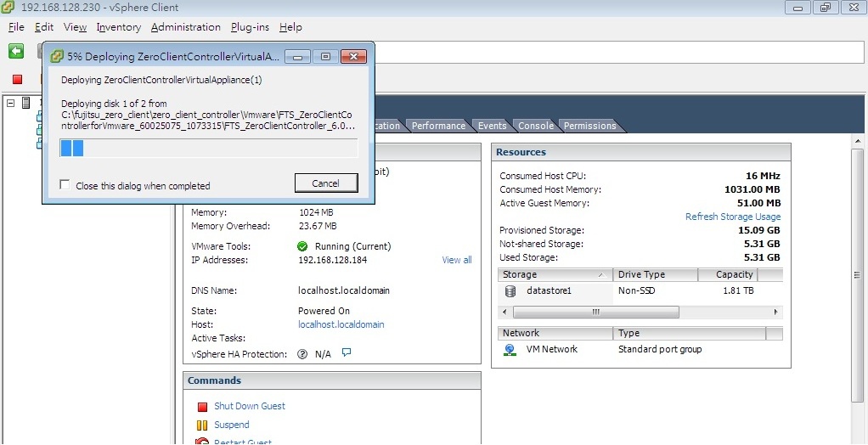Open the Edit menu
This screenshot has height=445, width=868.
coord(43,27)
